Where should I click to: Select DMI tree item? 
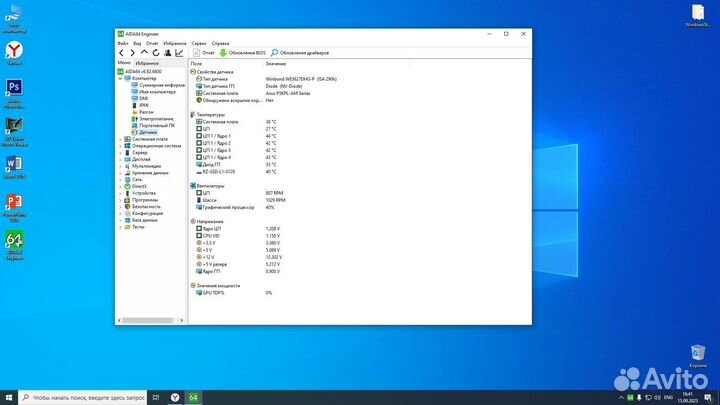click(x=140, y=98)
